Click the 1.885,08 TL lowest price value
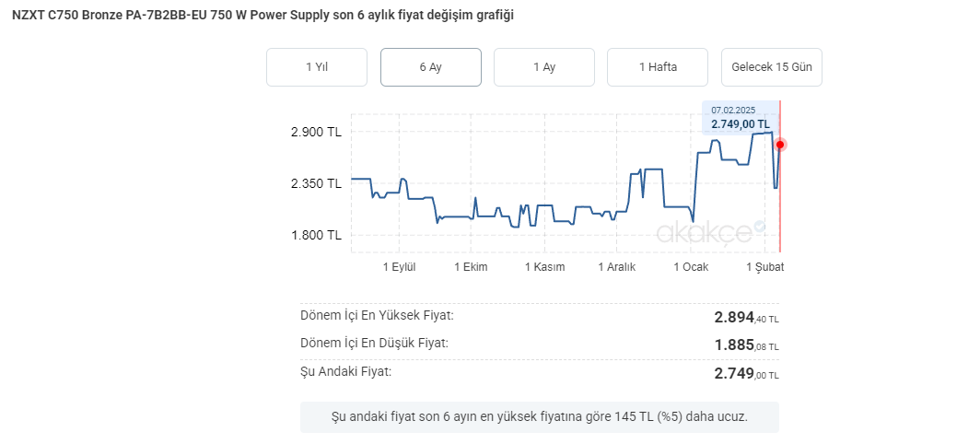980x444 pixels. (x=746, y=345)
